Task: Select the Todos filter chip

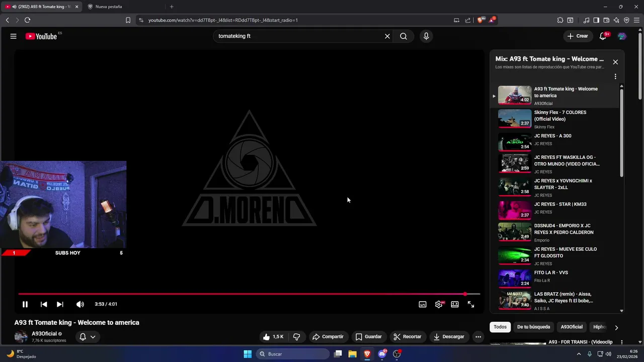Action: (500, 327)
